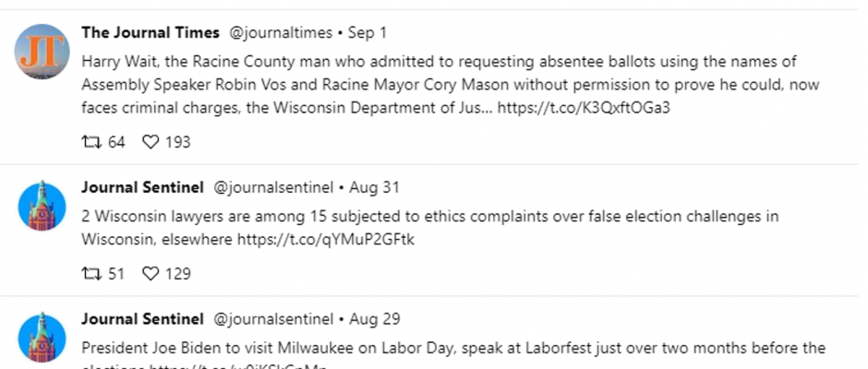Viewport: 868px width, 369px height.
Task: Click Journal Sentinel avatar on Aug 29 tweet
Action: (x=42, y=338)
